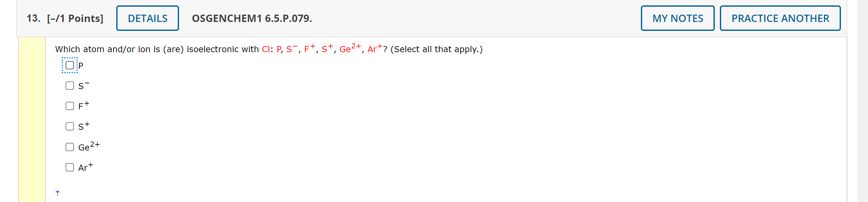Click the yellow question sidebar strip
The width and height of the screenshot is (868, 202).
(x=32, y=118)
